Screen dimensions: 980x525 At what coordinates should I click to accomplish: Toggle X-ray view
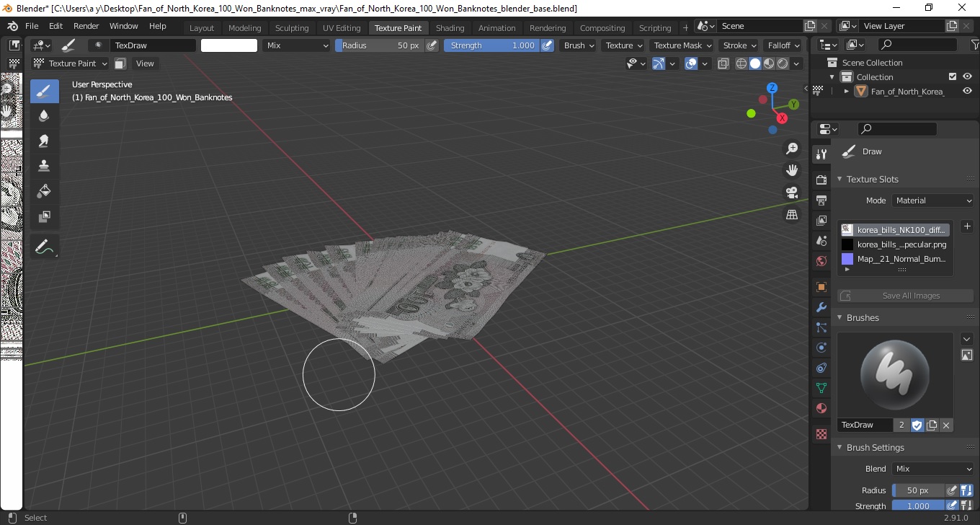pyautogui.click(x=723, y=63)
